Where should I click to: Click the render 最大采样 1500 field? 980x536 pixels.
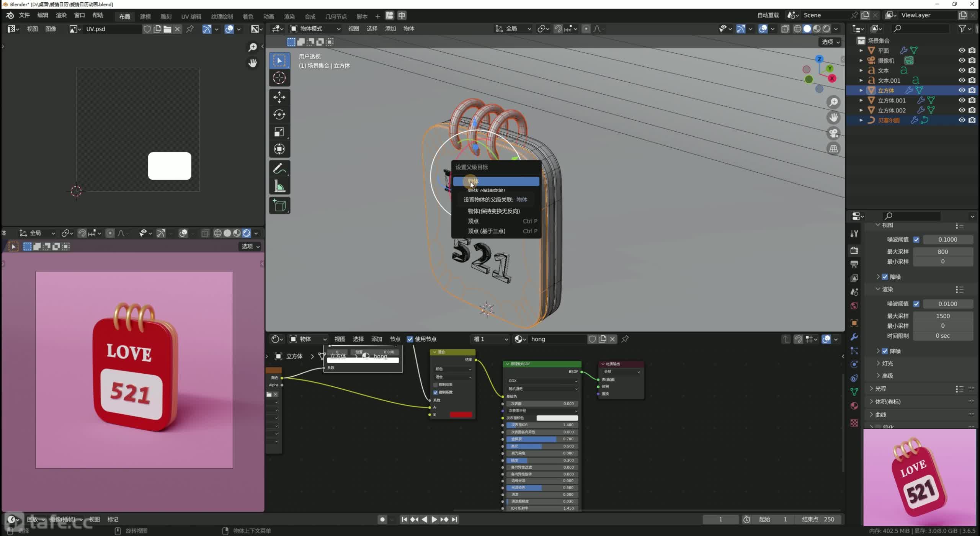pyautogui.click(x=942, y=316)
